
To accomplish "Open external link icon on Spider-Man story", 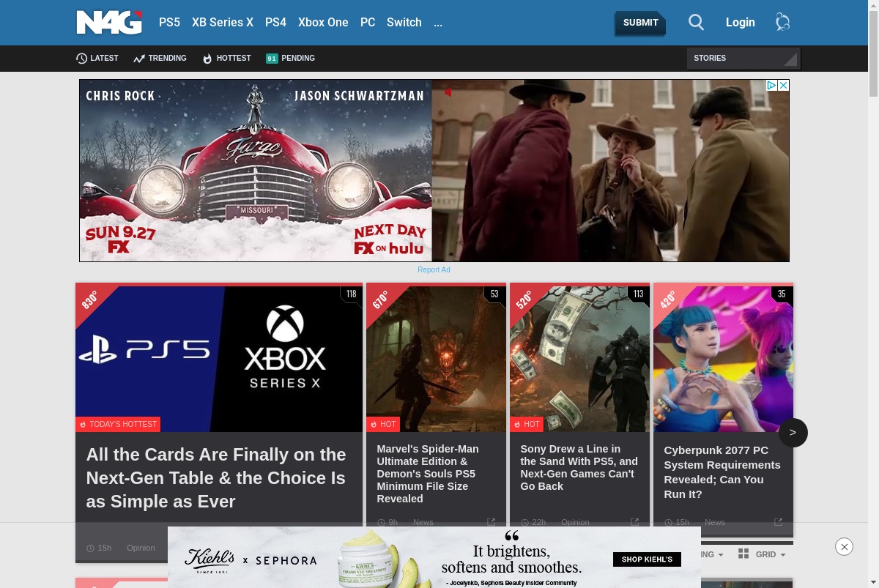I will pos(491,522).
